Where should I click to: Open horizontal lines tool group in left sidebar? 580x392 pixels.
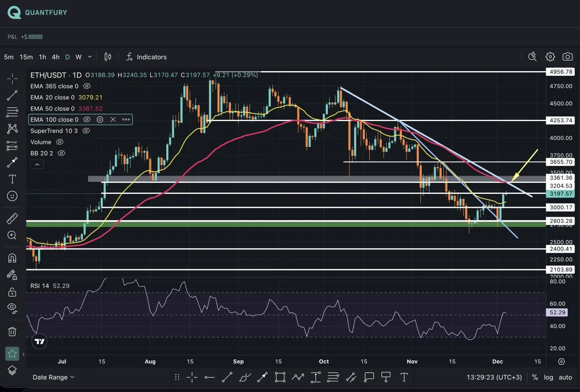pyautogui.click(x=13, y=112)
